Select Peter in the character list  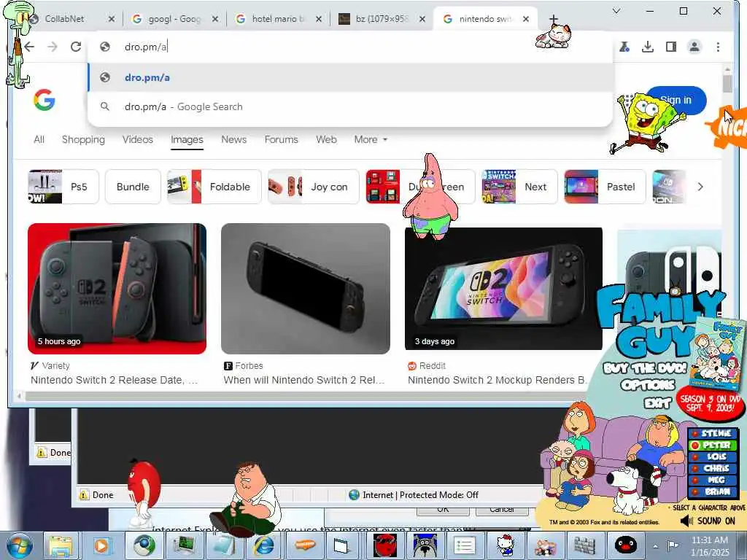point(713,446)
